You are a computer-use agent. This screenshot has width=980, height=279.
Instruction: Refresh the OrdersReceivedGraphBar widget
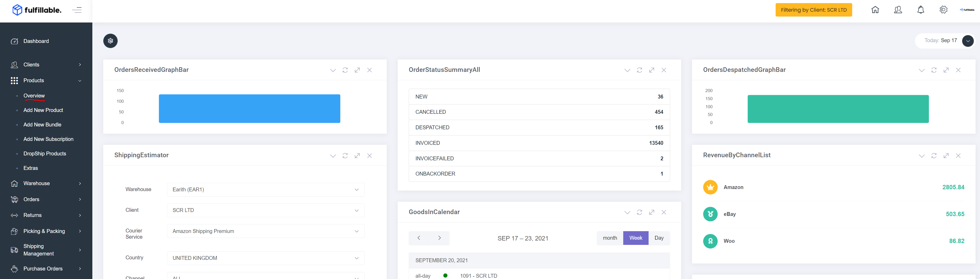[x=345, y=70]
